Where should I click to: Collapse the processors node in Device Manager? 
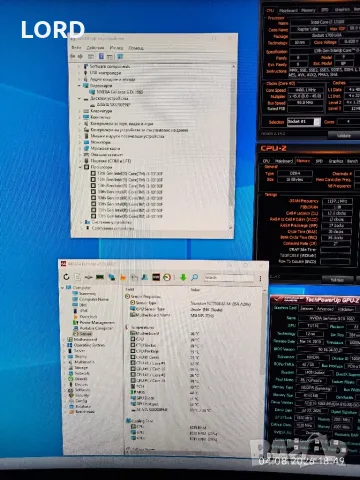(81, 167)
